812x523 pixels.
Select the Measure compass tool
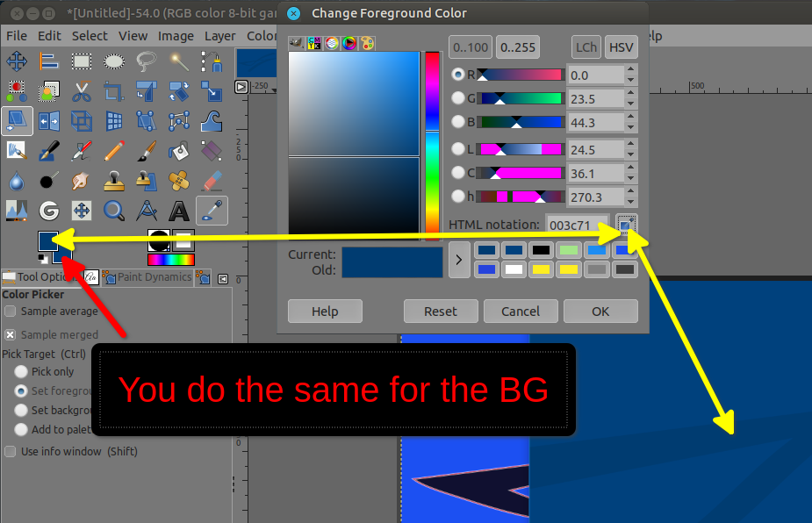(147, 211)
